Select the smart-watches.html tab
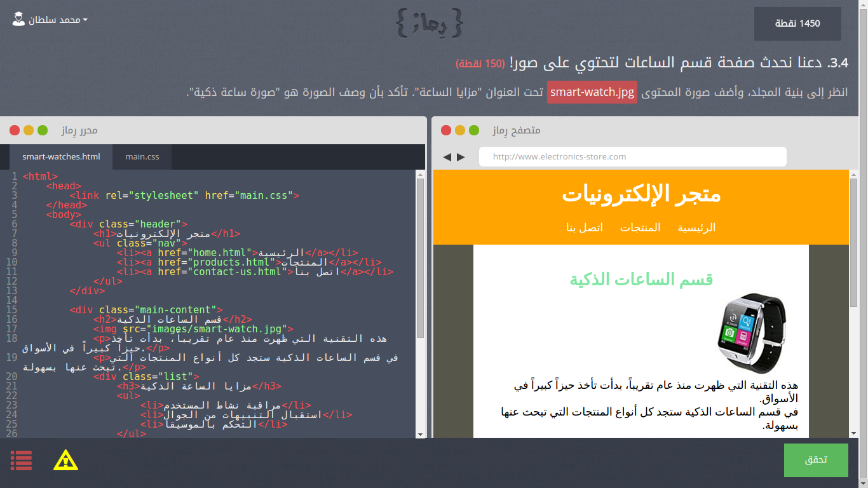 (x=61, y=156)
